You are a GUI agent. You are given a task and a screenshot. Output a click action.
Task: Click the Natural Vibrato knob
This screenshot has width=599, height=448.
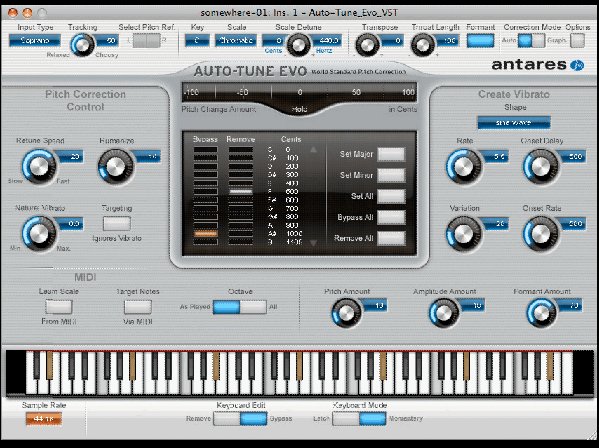tap(39, 233)
